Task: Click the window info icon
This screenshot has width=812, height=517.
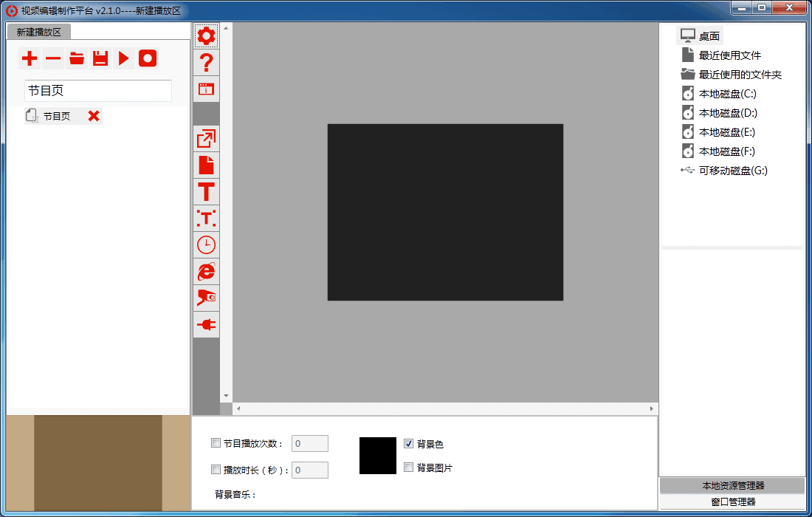Action: (x=206, y=89)
